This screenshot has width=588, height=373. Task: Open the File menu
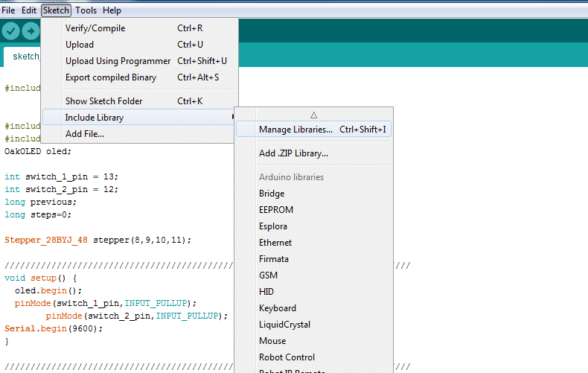[x=8, y=10]
